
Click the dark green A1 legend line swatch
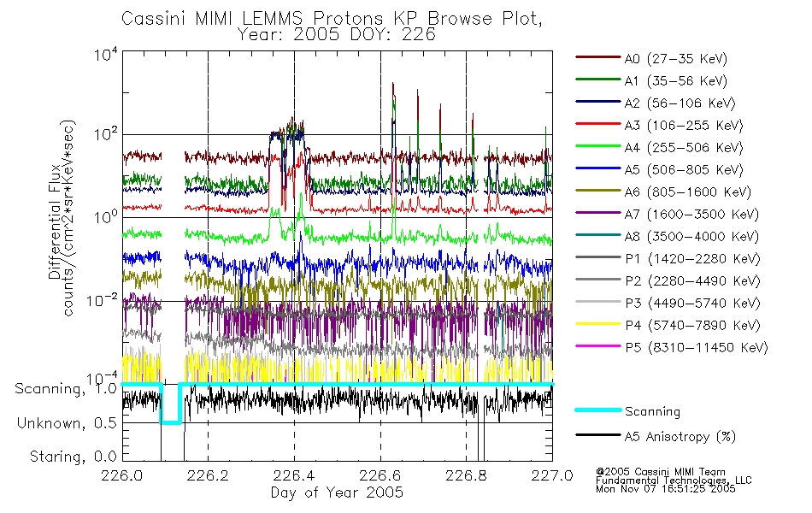[x=597, y=80]
